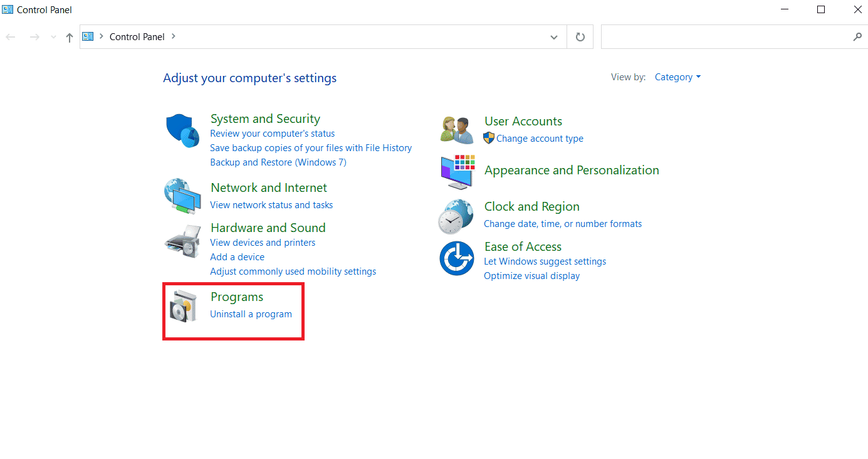868x459 pixels.
Task: Expand the View by Category dropdown
Action: pyautogui.click(x=677, y=77)
